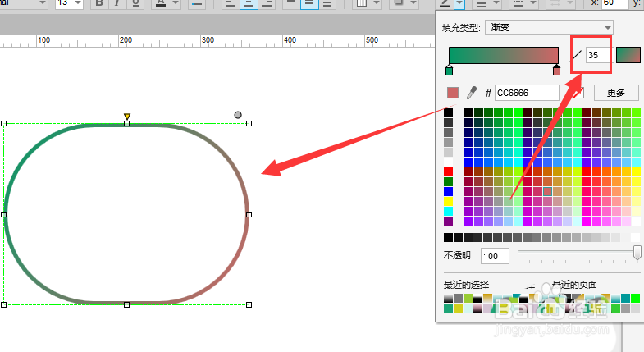Select the eyedropper color picker tool
The height and width of the screenshot is (352, 644).
pos(472,93)
